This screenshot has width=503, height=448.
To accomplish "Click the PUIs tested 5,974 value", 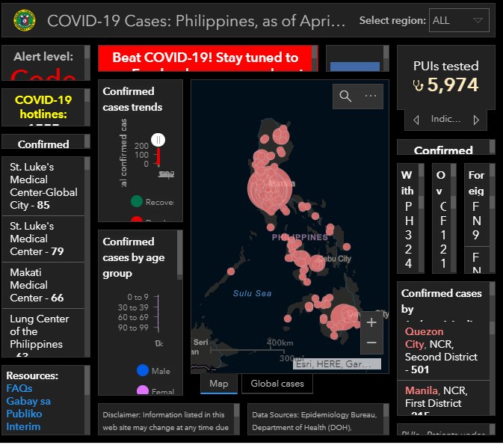I will coord(453,85).
